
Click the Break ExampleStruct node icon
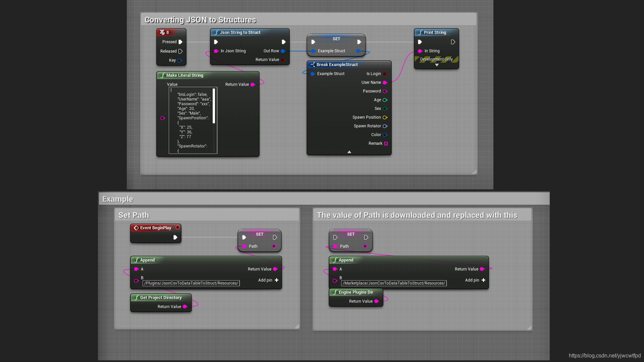click(312, 65)
